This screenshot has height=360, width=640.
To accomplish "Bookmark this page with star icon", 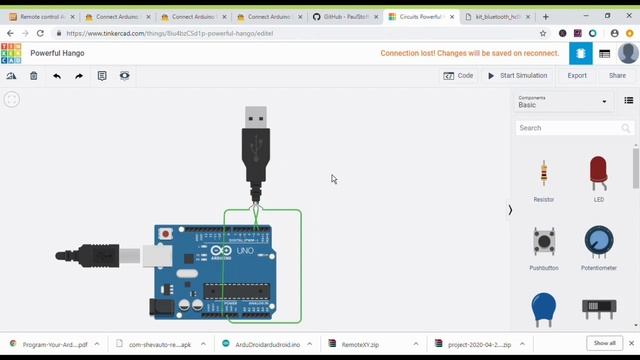I will (543, 33).
